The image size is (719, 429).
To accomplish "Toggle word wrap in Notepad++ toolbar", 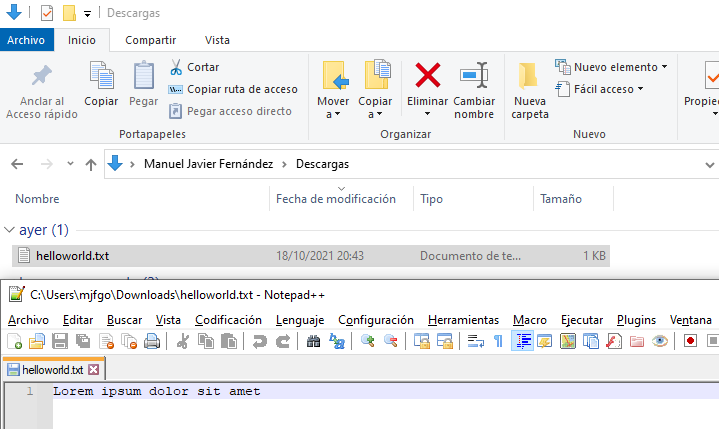I will click(x=476, y=341).
